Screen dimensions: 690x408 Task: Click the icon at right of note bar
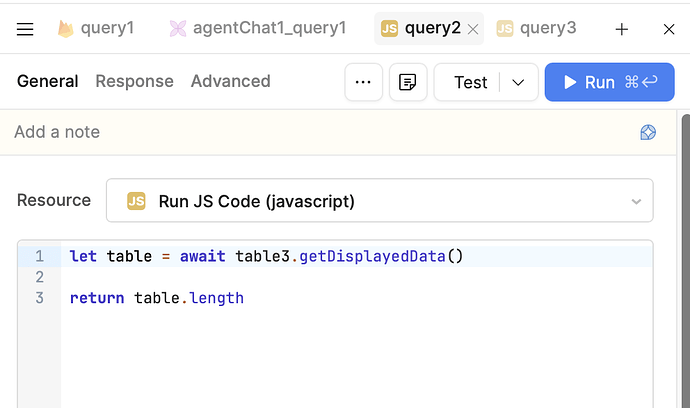coord(648,132)
